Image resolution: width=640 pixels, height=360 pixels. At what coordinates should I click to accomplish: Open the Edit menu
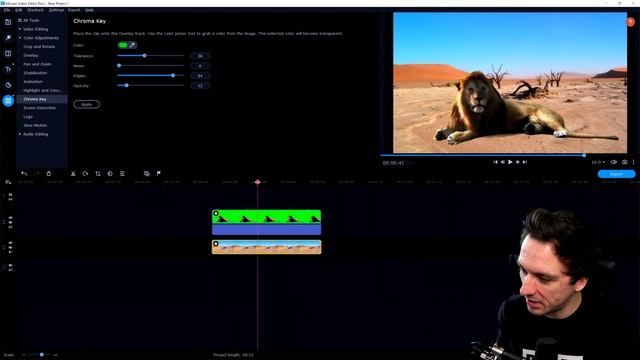pyautogui.click(x=19, y=10)
